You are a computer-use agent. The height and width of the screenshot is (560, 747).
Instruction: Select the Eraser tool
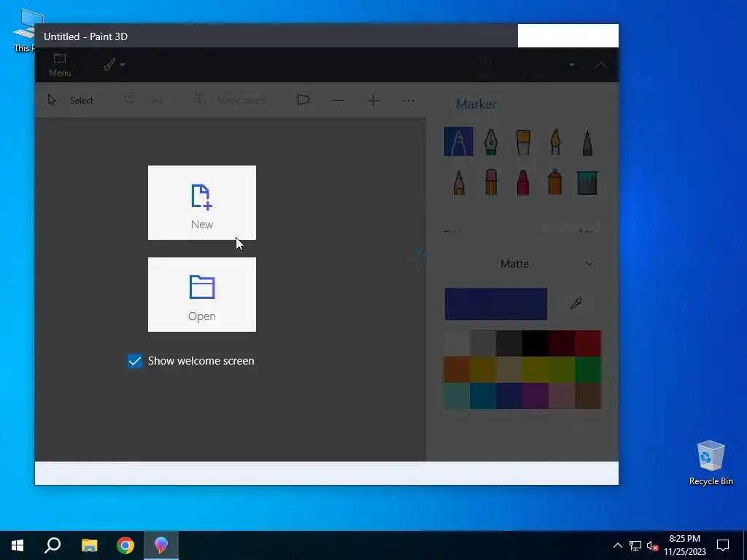pos(491,182)
